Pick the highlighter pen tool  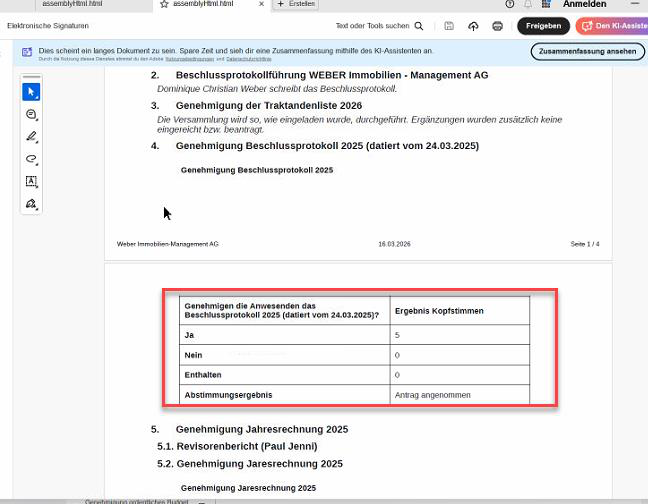pyautogui.click(x=31, y=137)
